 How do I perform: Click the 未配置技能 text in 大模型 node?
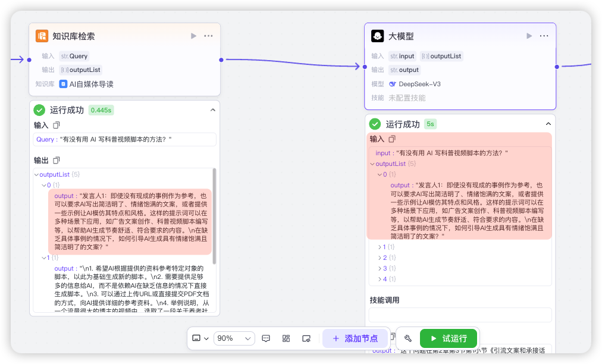pyautogui.click(x=407, y=98)
